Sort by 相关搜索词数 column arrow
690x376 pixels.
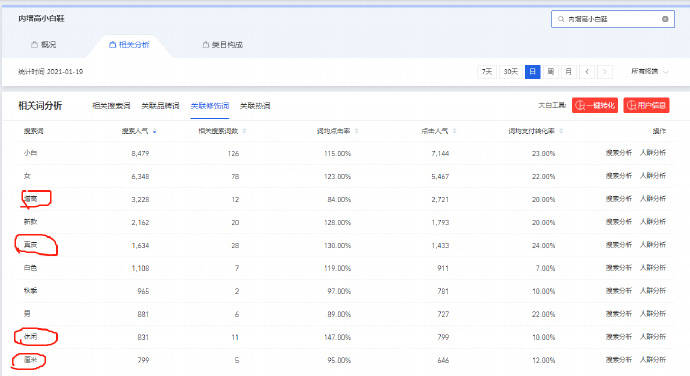click(x=244, y=131)
